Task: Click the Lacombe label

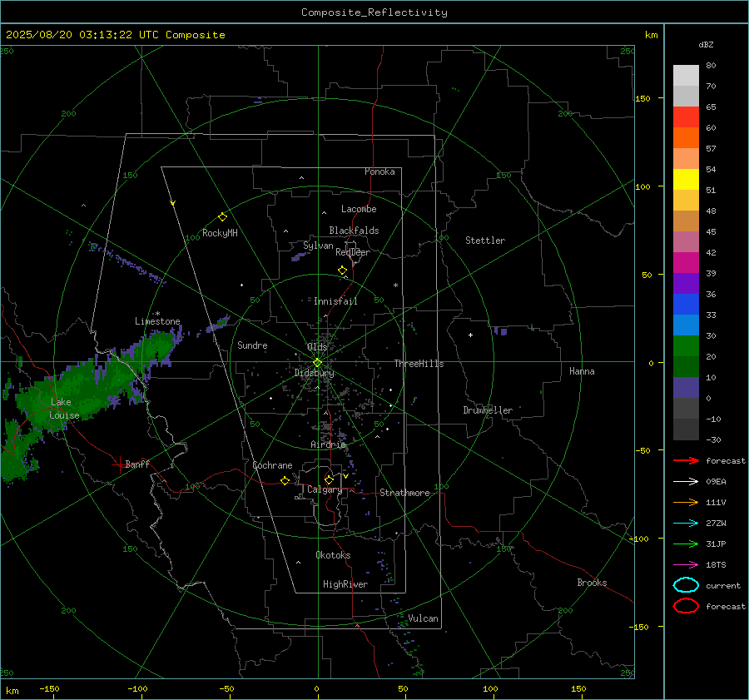Action: (359, 209)
